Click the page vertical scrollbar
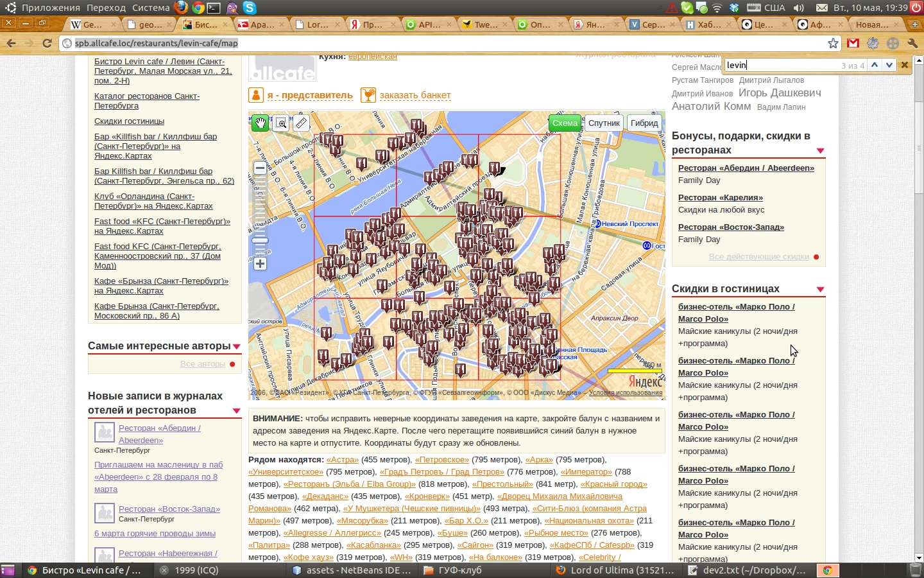 point(918,146)
